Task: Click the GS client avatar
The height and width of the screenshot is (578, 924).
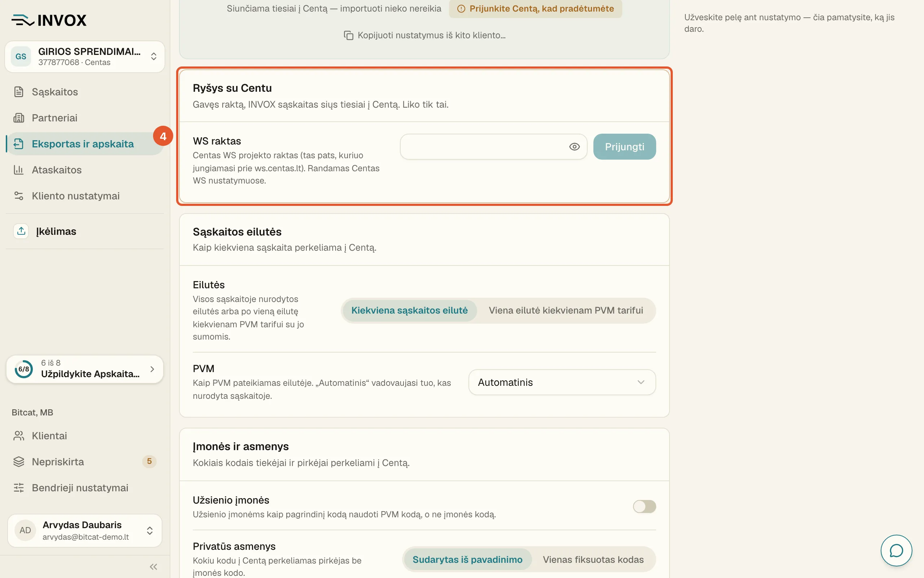Action: tap(21, 57)
